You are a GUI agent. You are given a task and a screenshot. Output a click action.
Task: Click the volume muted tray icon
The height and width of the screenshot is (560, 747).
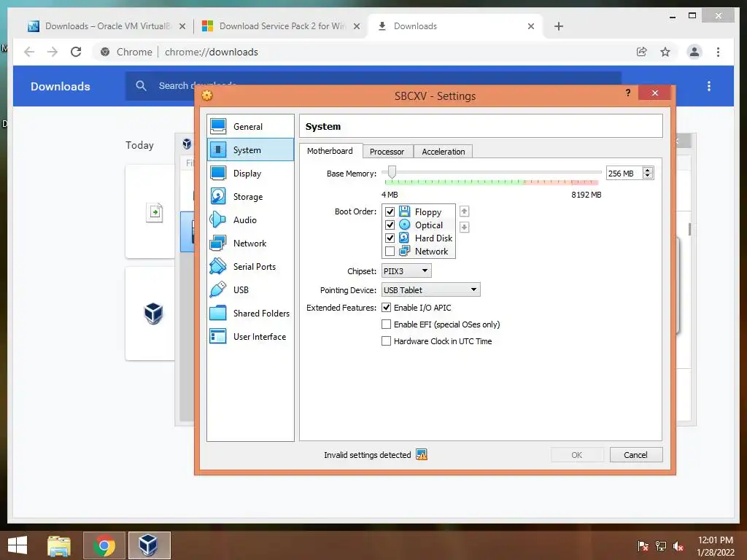(678, 545)
